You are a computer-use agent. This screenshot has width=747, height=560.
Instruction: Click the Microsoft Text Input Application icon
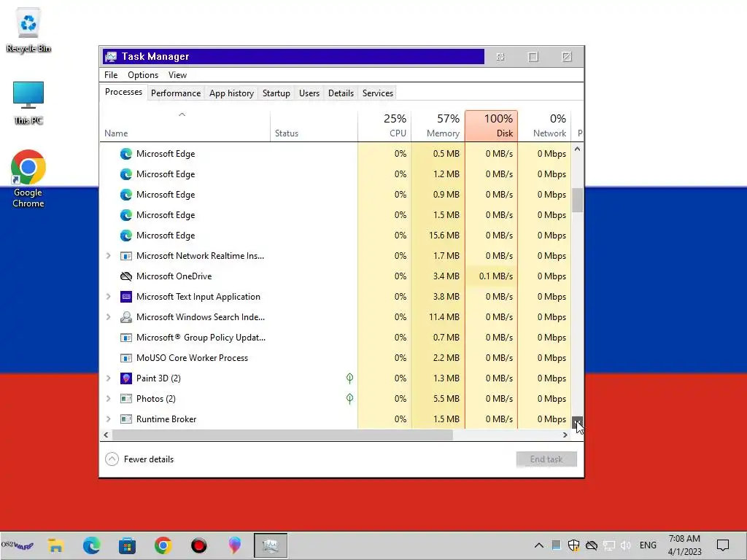pos(125,297)
